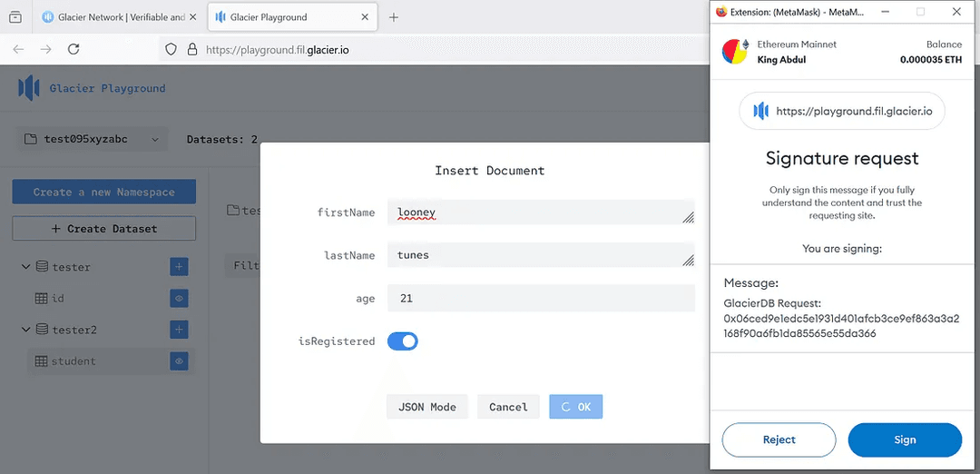Click the firstName field resize handle

pos(688,217)
